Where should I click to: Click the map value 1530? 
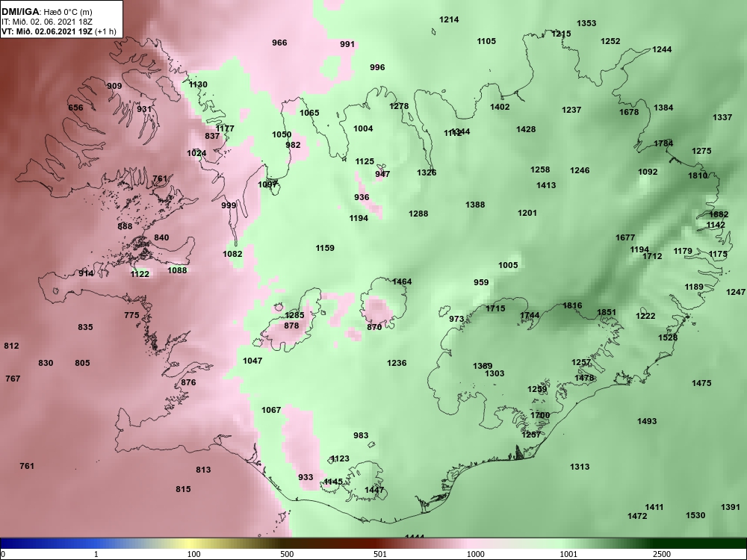tap(695, 515)
